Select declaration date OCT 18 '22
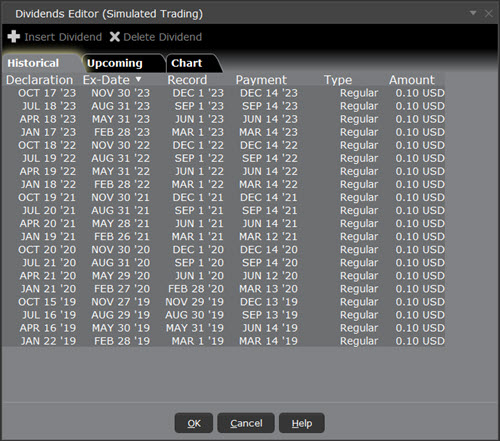Viewport: 500px width, 441px height. [47, 145]
